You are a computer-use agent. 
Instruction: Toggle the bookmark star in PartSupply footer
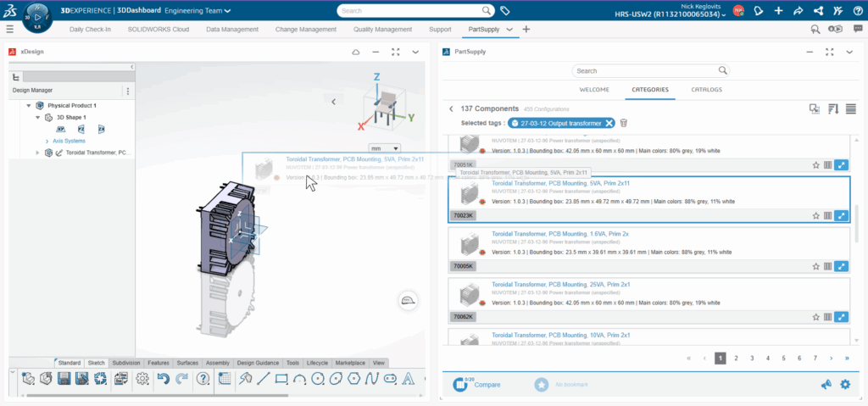pos(542,385)
